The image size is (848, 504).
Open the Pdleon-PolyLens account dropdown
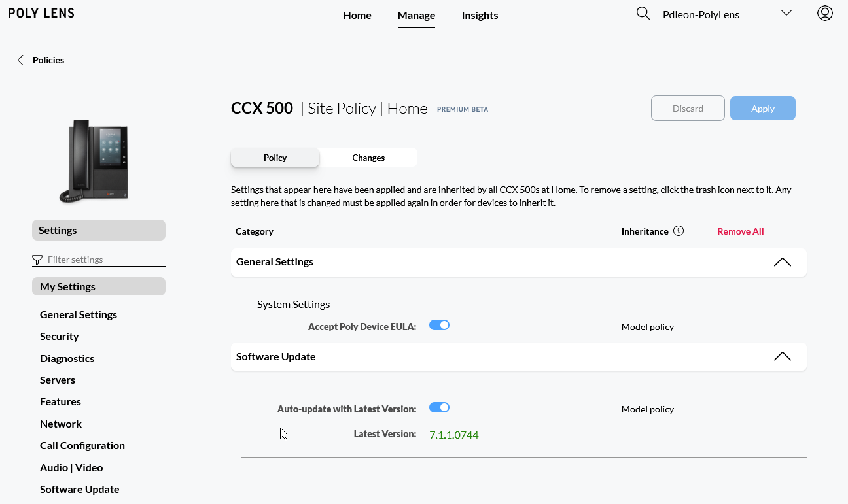(x=786, y=14)
